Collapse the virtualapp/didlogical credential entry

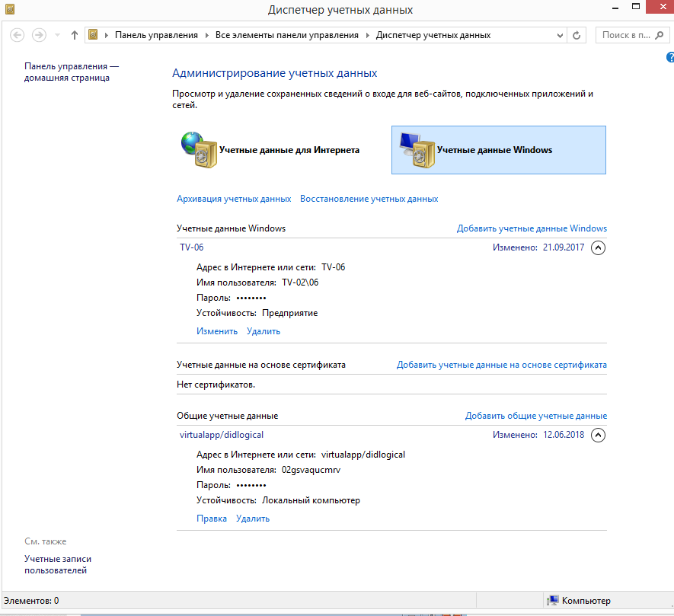pyautogui.click(x=598, y=436)
